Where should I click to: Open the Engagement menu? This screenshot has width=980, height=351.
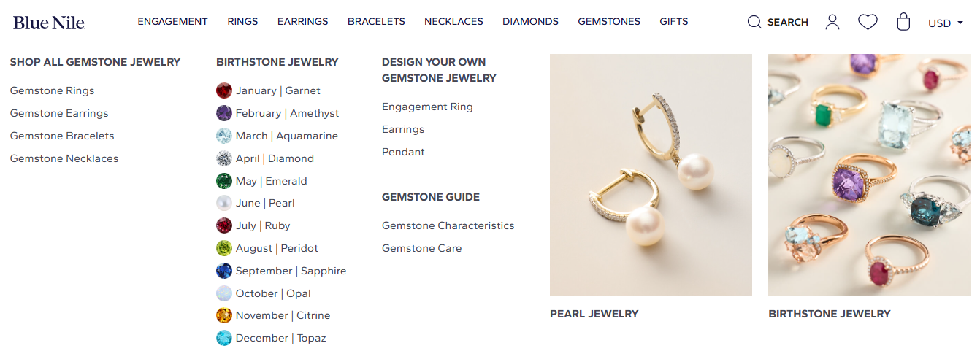coord(172,22)
